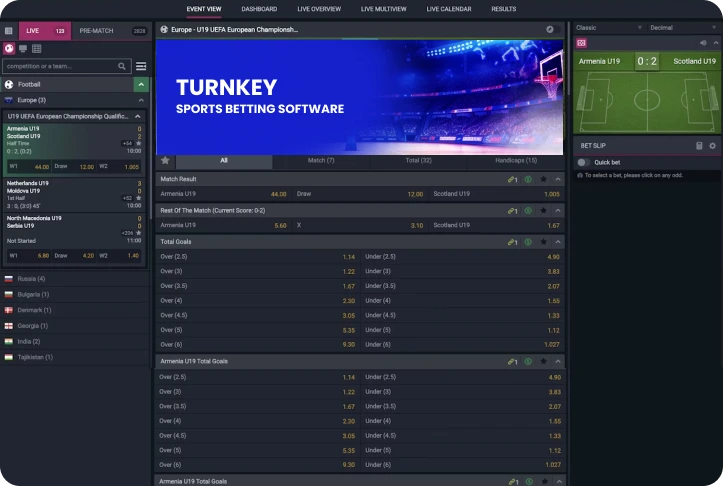723x486 pixels.
Task: Click the link icon in Match Result header
Action: (512, 179)
